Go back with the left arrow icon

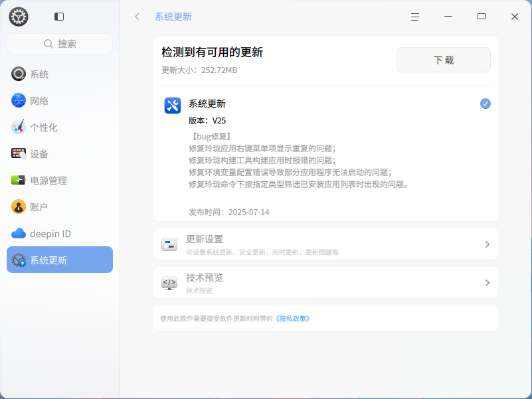coord(137,17)
